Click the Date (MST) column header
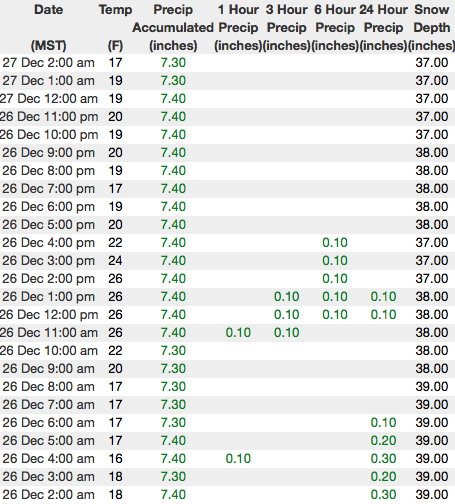This screenshot has height=504, width=455. 48,27
